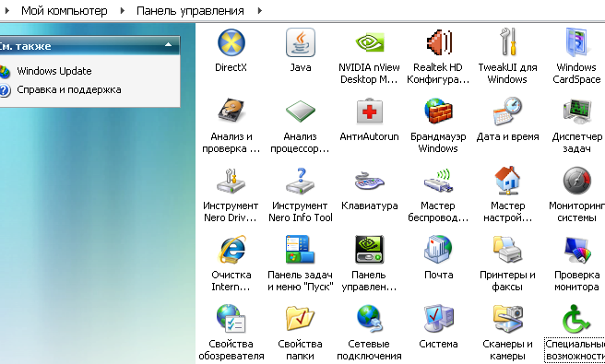Open Свойства папки folder icon
Image resolution: width=605 pixels, height=364 pixels.
(x=300, y=319)
